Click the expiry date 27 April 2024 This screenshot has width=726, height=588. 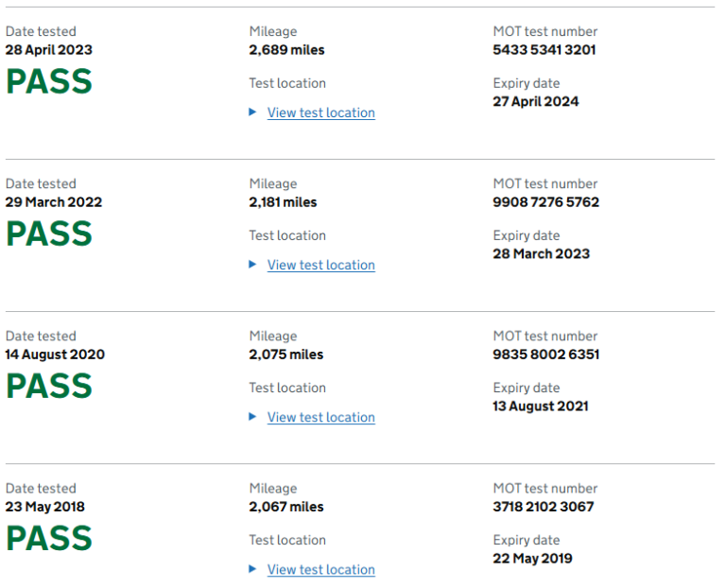pyautogui.click(x=536, y=101)
